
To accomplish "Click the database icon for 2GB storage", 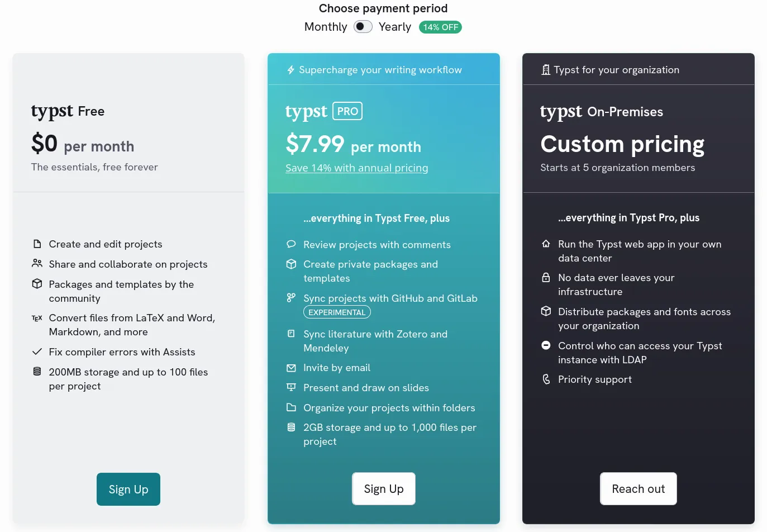I will tap(291, 427).
